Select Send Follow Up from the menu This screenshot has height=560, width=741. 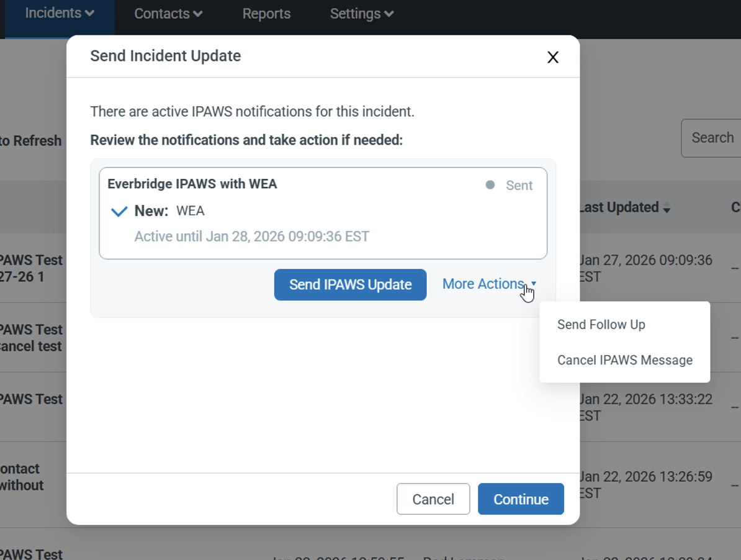(x=601, y=325)
